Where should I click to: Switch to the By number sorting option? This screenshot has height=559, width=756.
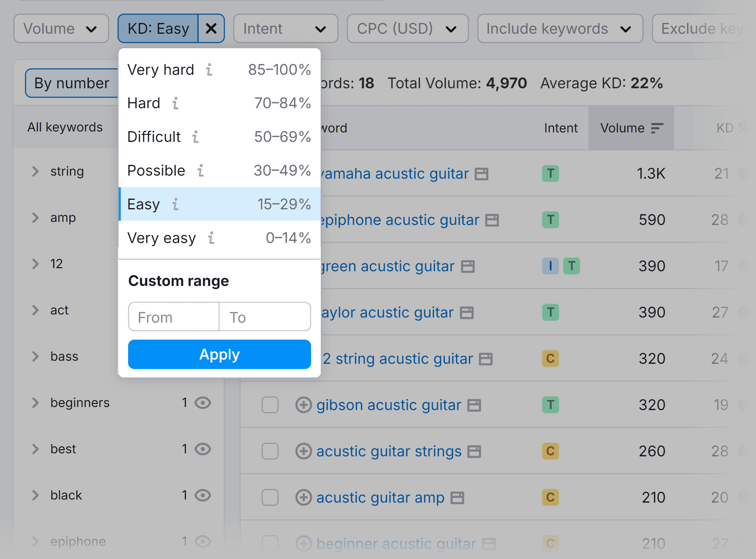click(x=71, y=83)
